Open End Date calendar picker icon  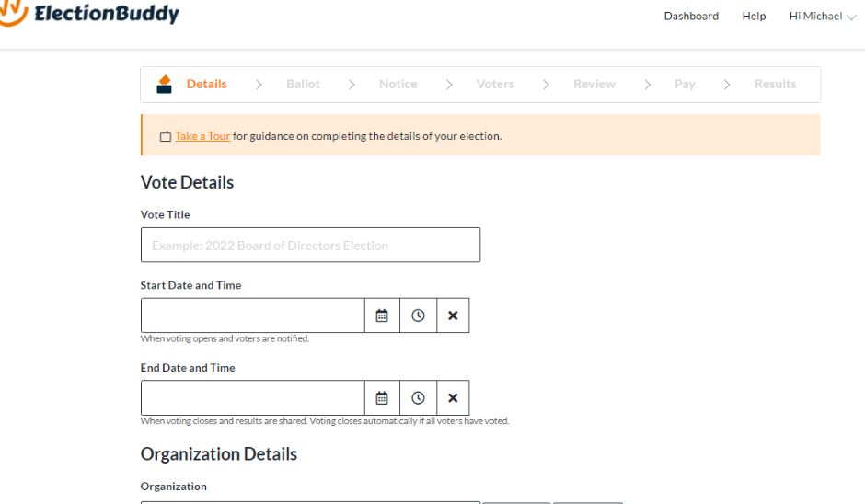click(382, 397)
